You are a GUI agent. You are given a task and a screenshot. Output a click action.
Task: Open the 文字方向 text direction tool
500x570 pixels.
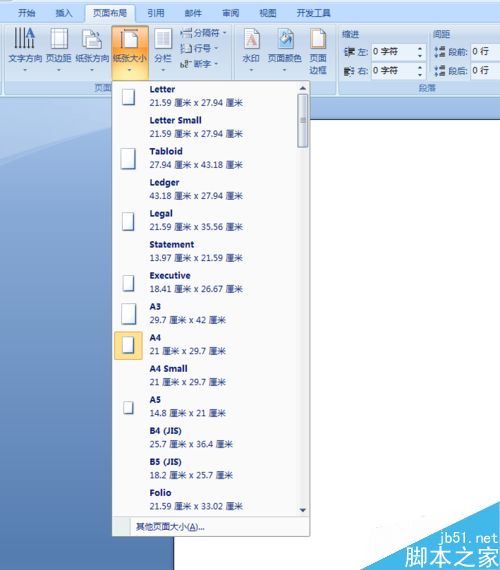(25, 49)
